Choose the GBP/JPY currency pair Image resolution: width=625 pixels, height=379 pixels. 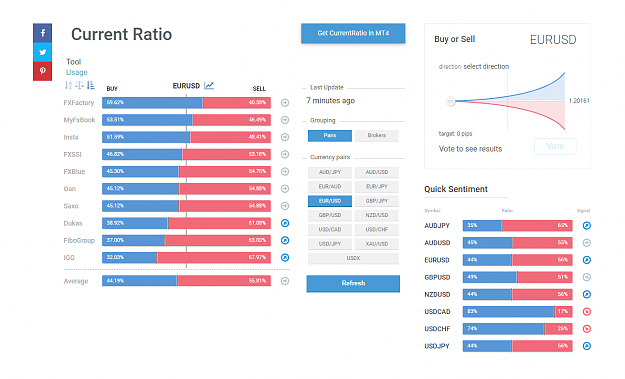377,201
